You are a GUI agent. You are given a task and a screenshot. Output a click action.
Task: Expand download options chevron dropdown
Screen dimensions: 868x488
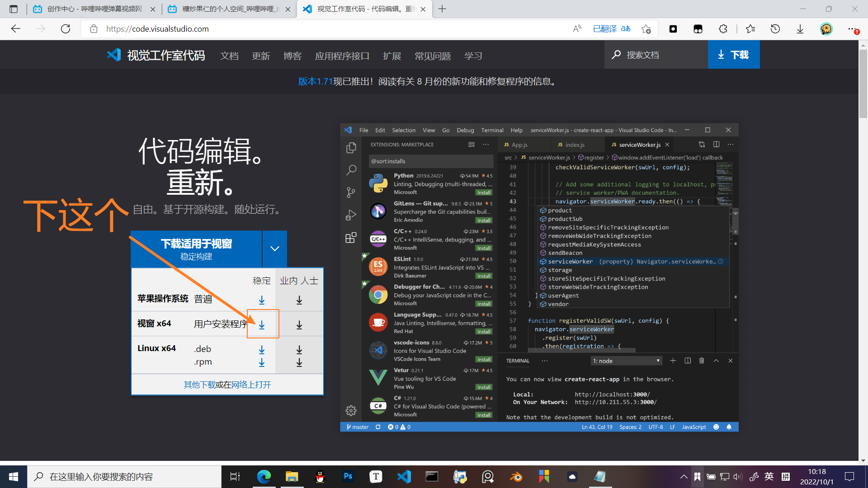[274, 249]
